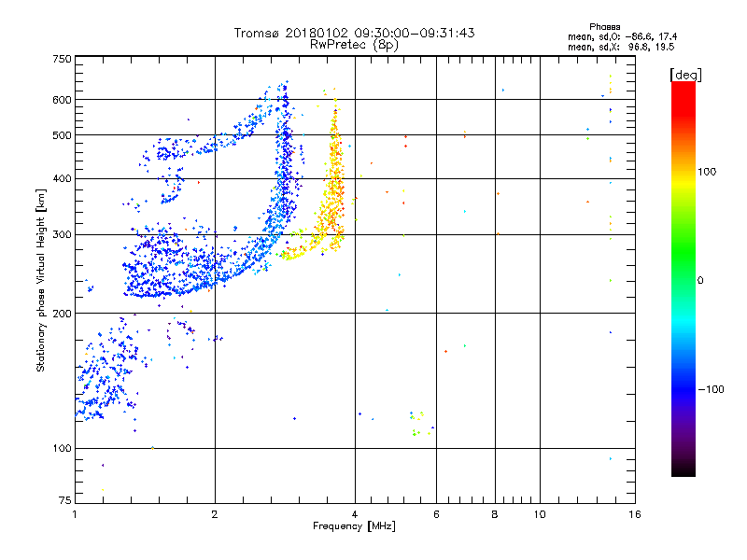Click the '75' height tick label
Viewport: 747px width, 560px height.
coord(65,500)
